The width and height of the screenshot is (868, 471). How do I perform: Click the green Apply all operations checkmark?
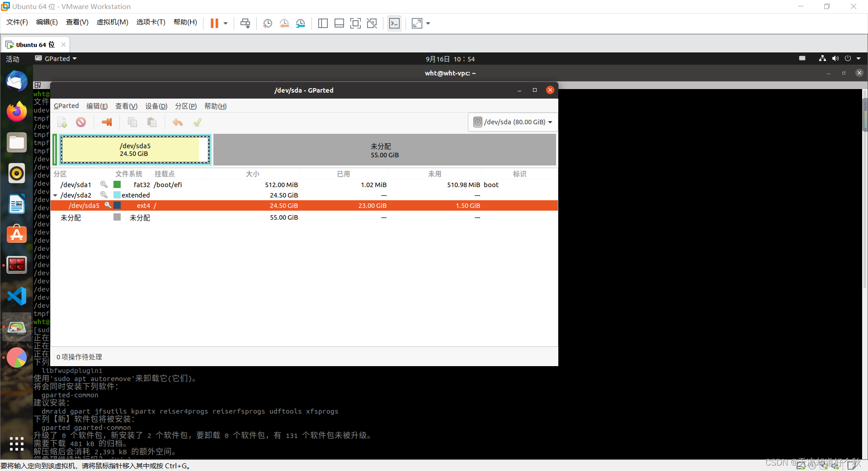coord(198,122)
